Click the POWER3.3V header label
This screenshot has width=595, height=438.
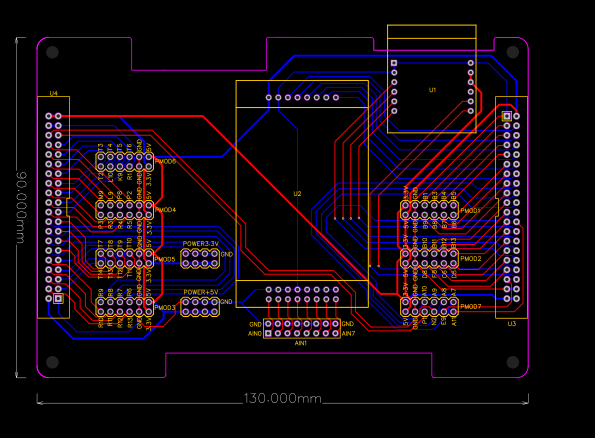200,244
